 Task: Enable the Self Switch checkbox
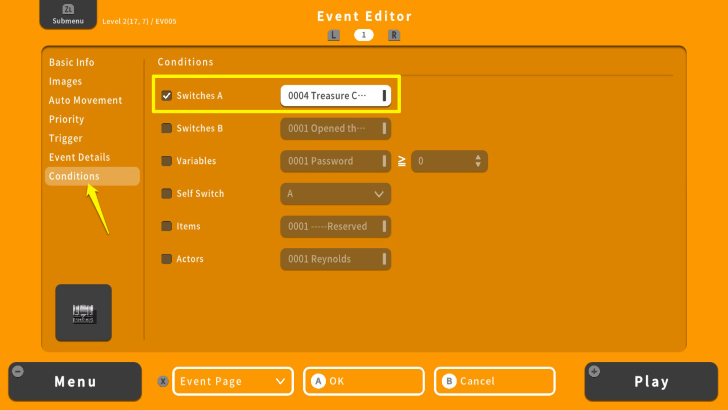tap(166, 194)
